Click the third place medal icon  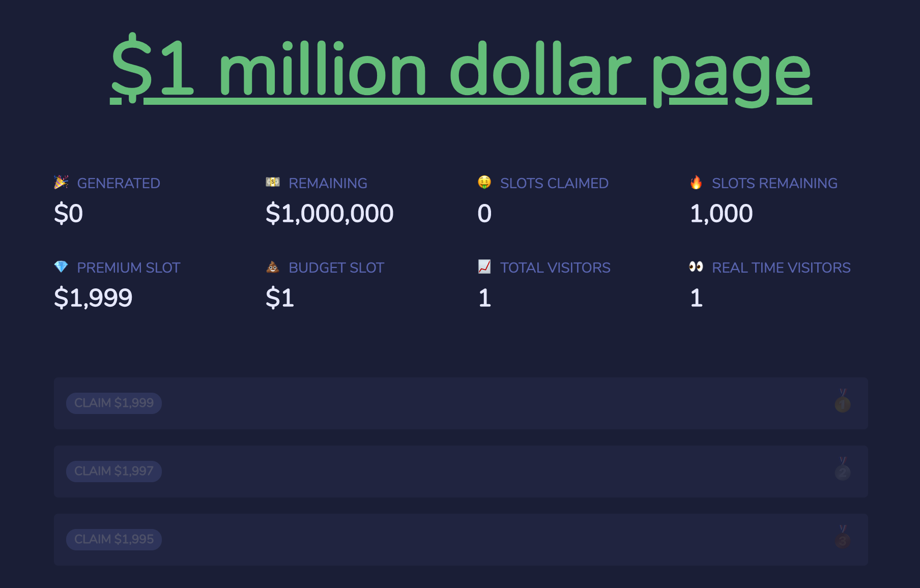tap(843, 537)
